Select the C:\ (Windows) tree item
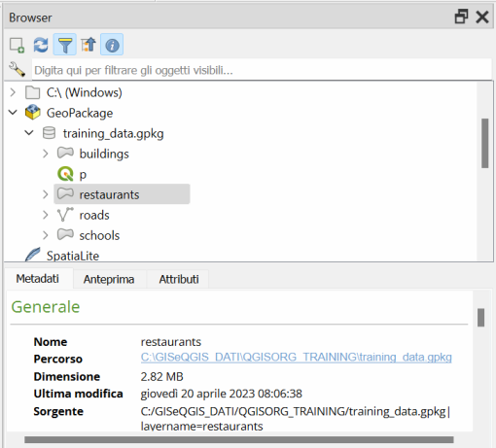 (85, 93)
